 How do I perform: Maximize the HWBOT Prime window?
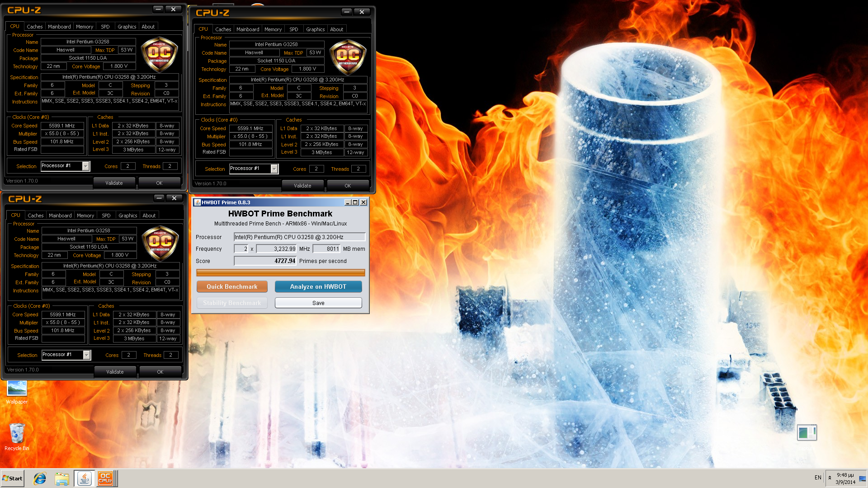point(355,202)
